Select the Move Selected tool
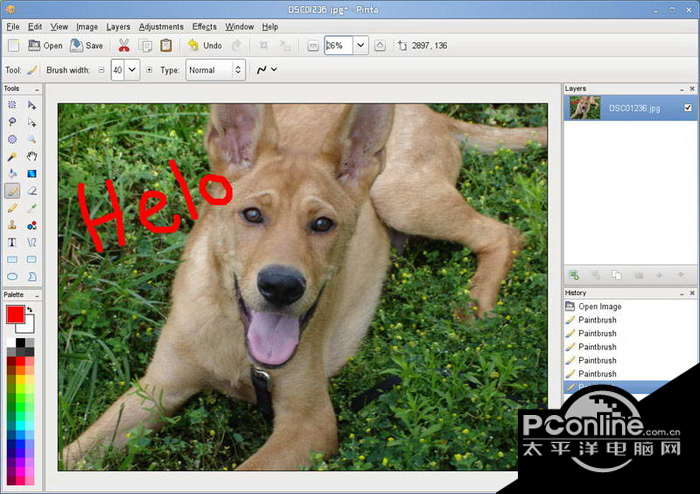700x494 pixels. [32, 105]
